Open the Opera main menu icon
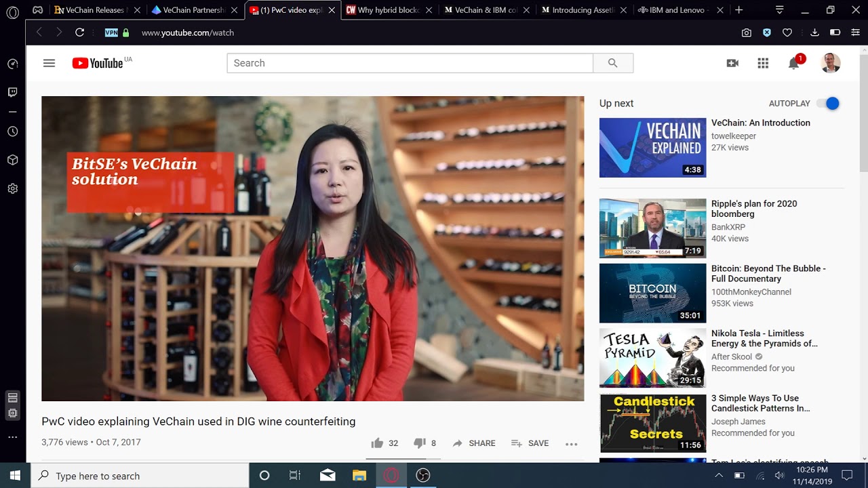 click(12, 12)
